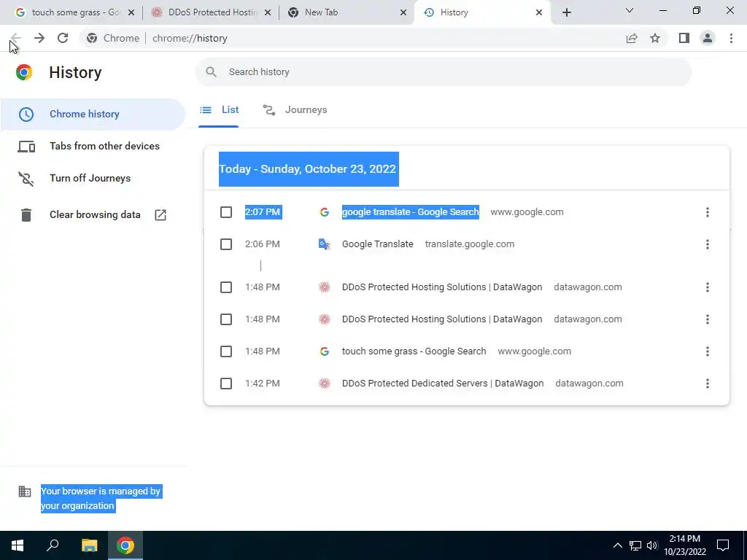Show hidden system tray icons
The image size is (747, 560).
tap(617, 545)
